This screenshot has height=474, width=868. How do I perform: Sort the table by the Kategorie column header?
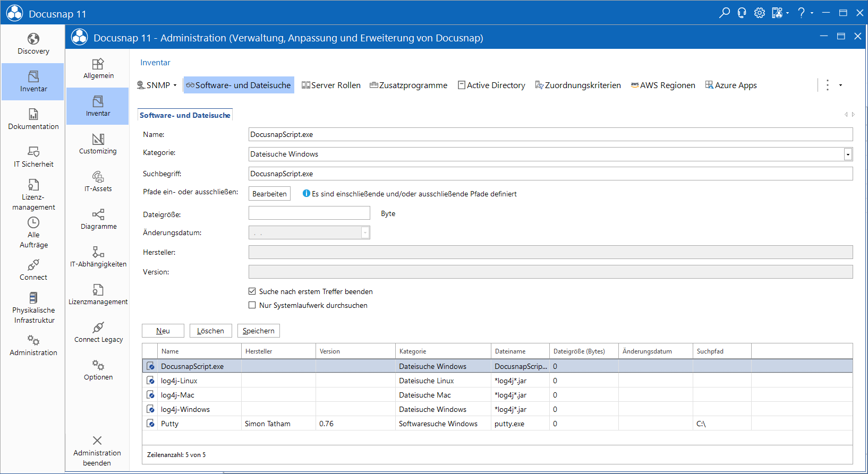pos(443,351)
